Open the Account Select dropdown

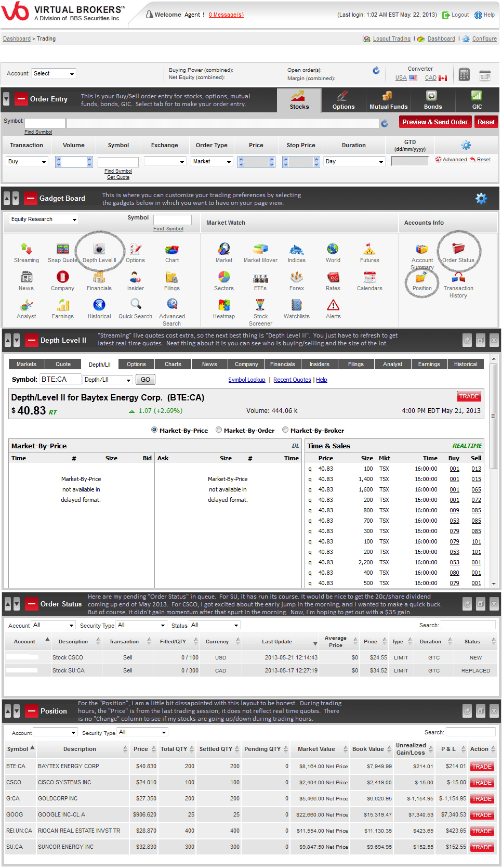coord(54,74)
